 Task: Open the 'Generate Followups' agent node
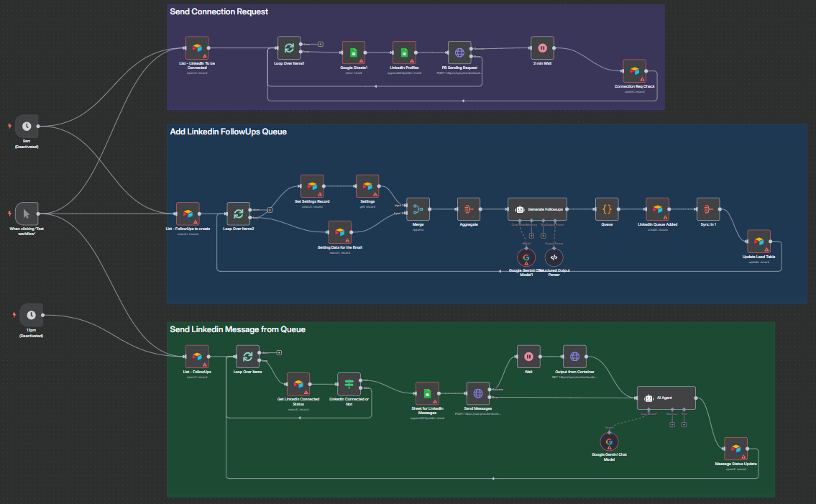[538, 209]
